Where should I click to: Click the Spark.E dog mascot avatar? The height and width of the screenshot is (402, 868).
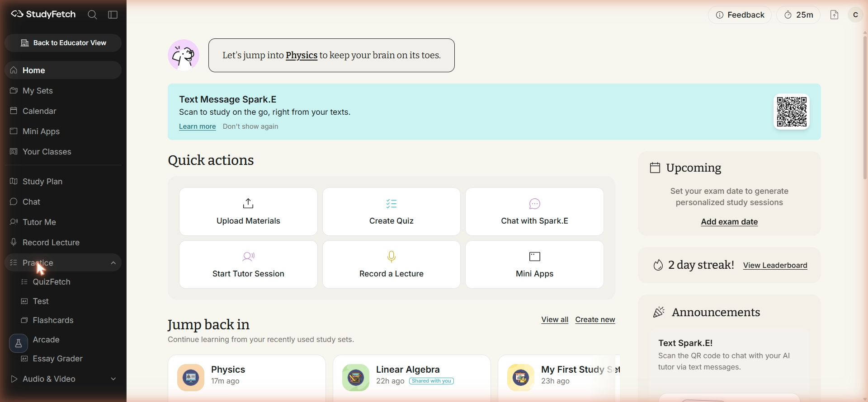point(184,55)
